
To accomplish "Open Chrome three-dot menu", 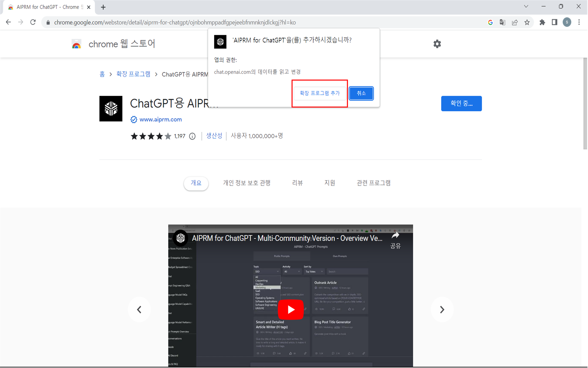I will [x=579, y=22].
